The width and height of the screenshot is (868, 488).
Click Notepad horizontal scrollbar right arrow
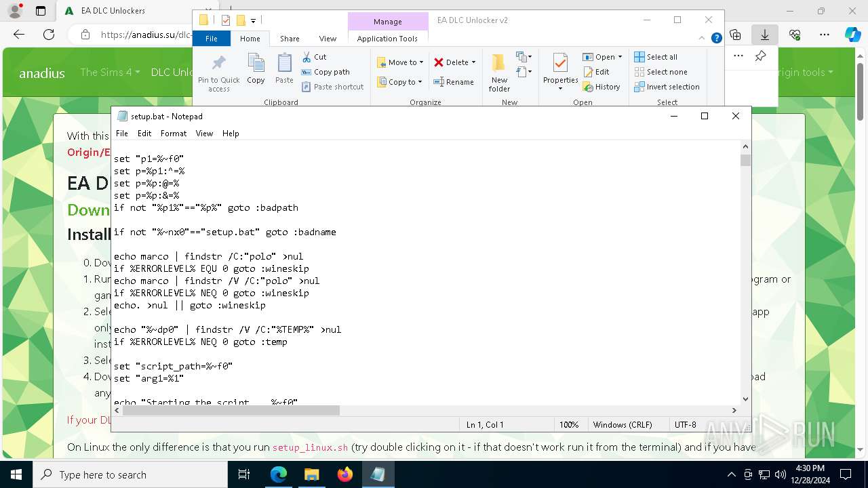(x=734, y=410)
